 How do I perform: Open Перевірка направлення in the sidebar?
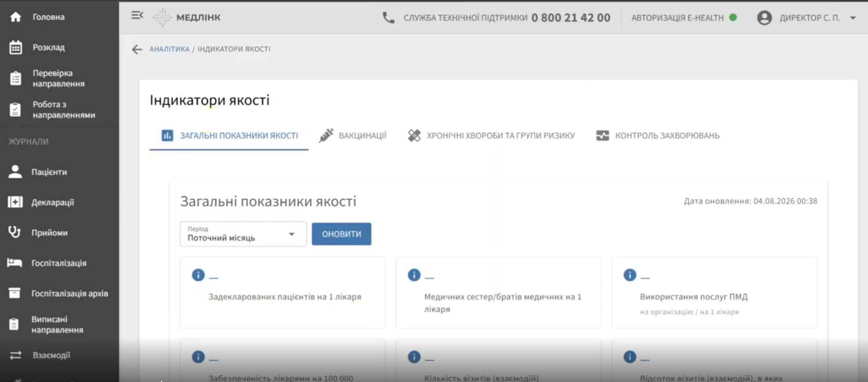coord(59,79)
